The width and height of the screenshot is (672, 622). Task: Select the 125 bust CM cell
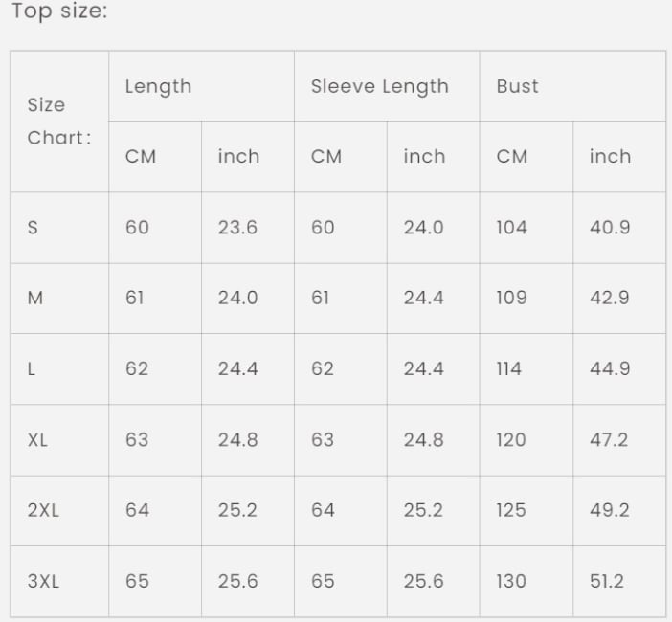pyautogui.click(x=526, y=511)
